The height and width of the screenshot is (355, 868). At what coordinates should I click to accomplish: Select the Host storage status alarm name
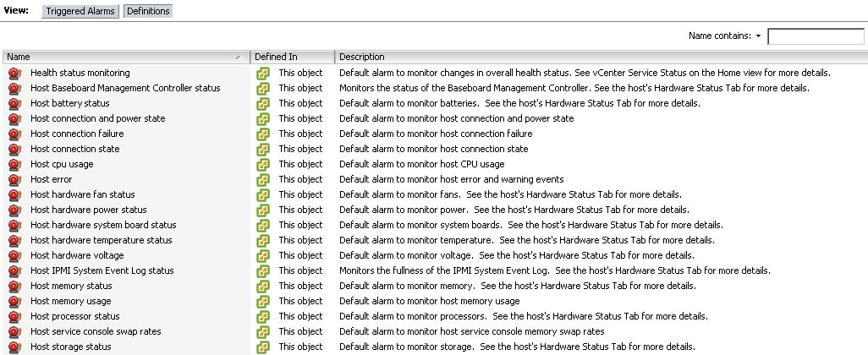[x=71, y=347]
